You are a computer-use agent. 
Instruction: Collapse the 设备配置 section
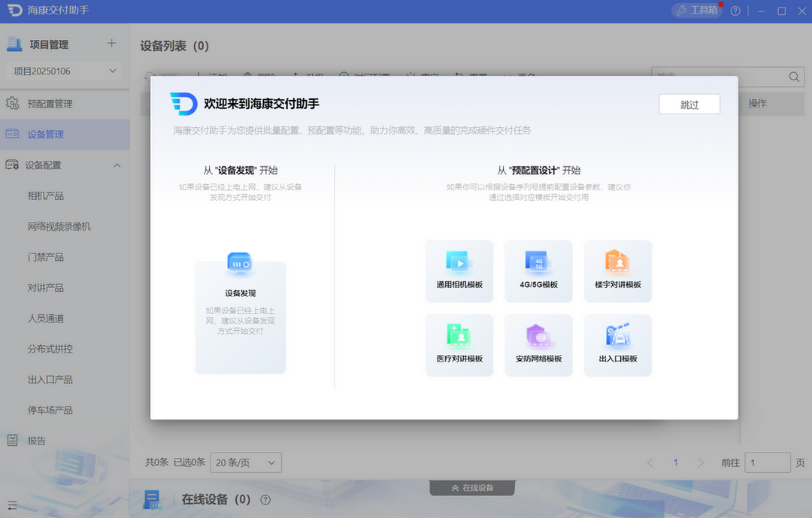117,165
